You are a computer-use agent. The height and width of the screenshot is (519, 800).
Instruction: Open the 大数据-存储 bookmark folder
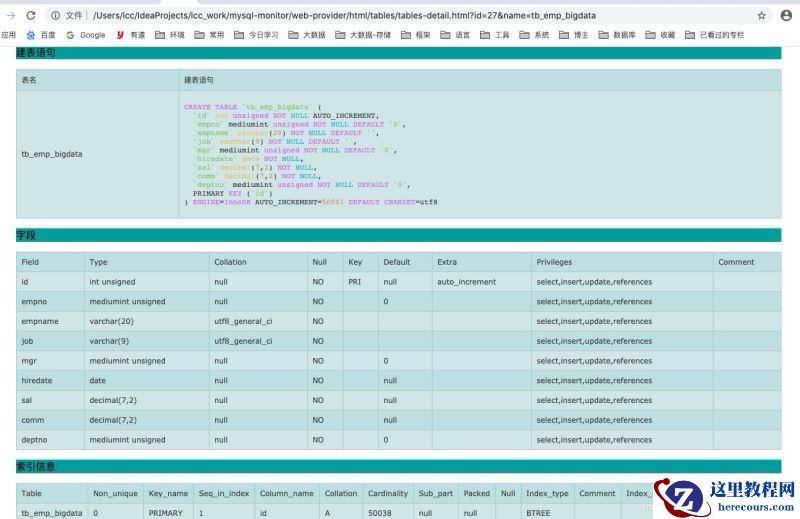363,35
